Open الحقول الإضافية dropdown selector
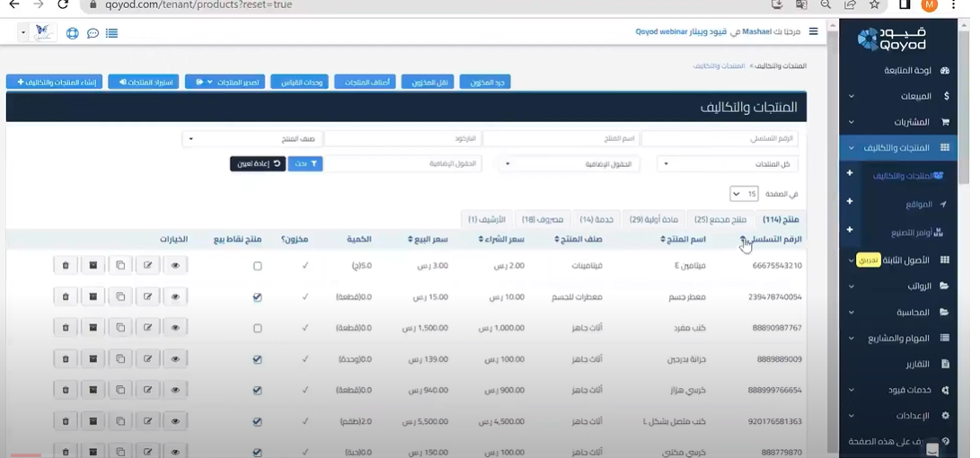Viewport: 980px width, 458px height. tap(569, 164)
